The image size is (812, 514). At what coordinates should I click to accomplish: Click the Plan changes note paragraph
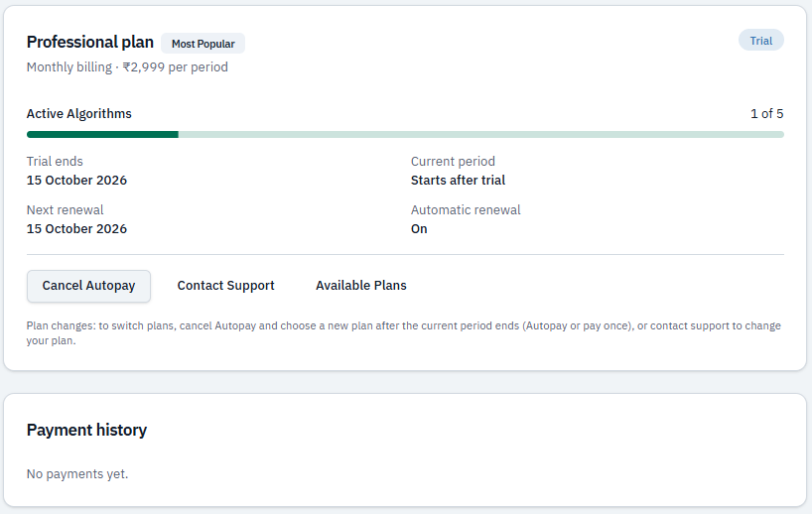404,333
